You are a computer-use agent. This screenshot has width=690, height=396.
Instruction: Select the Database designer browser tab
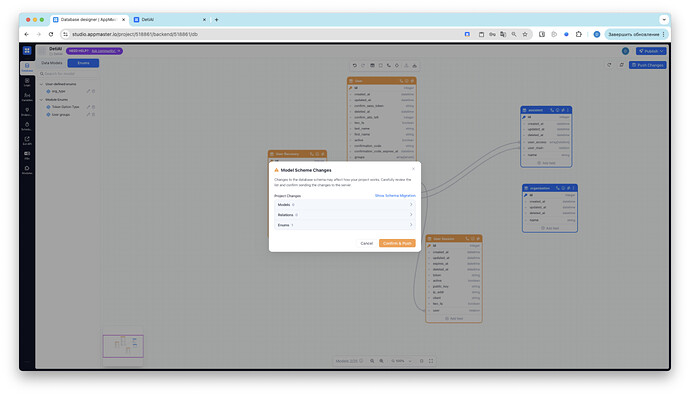(89, 19)
